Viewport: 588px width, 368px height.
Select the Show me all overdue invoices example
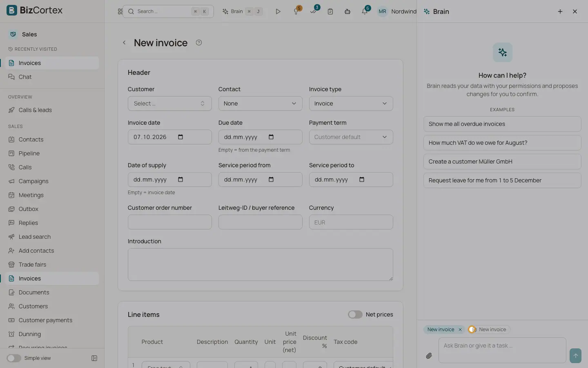pos(502,124)
